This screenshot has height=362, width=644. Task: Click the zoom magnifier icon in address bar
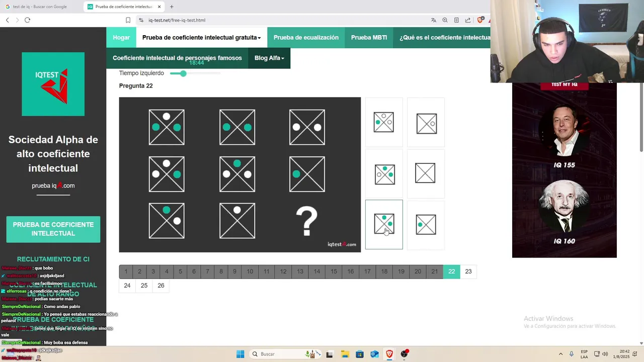445,20
